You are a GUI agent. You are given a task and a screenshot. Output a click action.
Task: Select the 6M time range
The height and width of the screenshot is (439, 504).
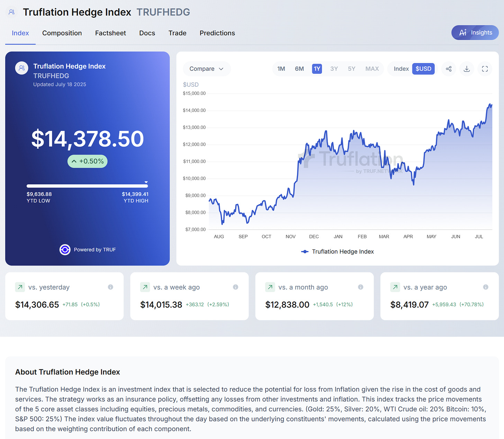pyautogui.click(x=299, y=69)
